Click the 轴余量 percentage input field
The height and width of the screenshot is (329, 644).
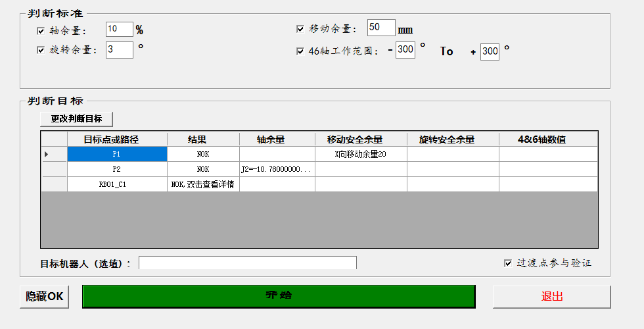[x=119, y=30]
